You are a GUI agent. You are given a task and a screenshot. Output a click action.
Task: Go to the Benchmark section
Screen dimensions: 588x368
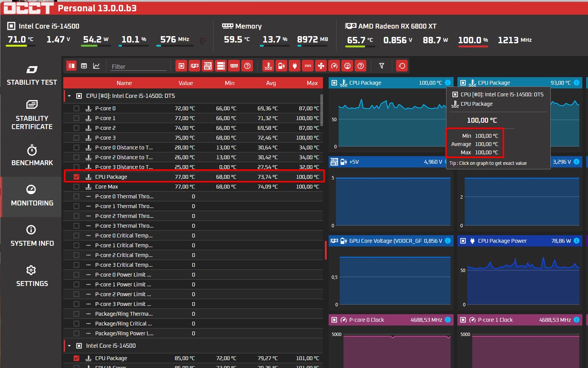(32, 155)
